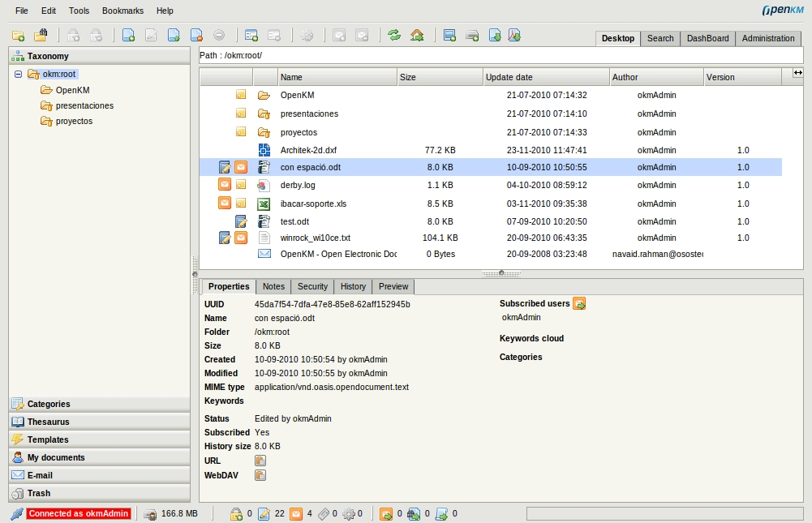Click the checked-out documents status icon showing 22

point(264,514)
